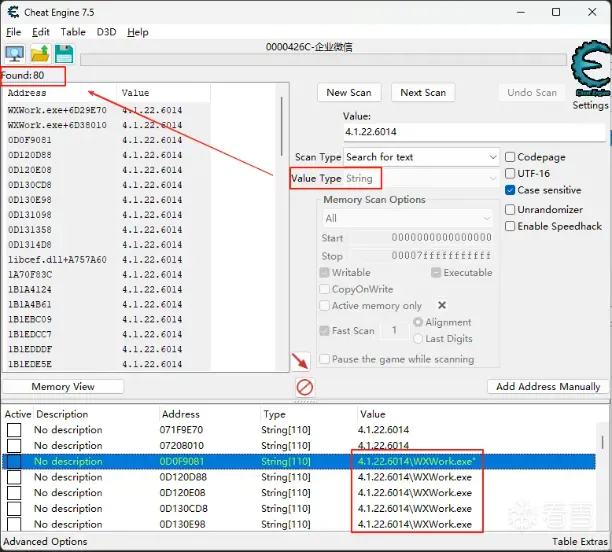The image size is (612, 552).
Task: Open the Table menu
Action: [73, 32]
